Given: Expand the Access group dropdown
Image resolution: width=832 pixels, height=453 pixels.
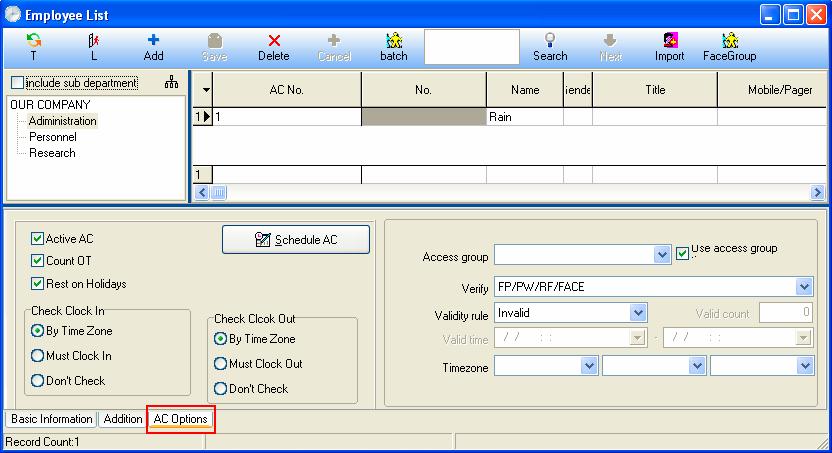Looking at the screenshot, I should (x=661, y=255).
